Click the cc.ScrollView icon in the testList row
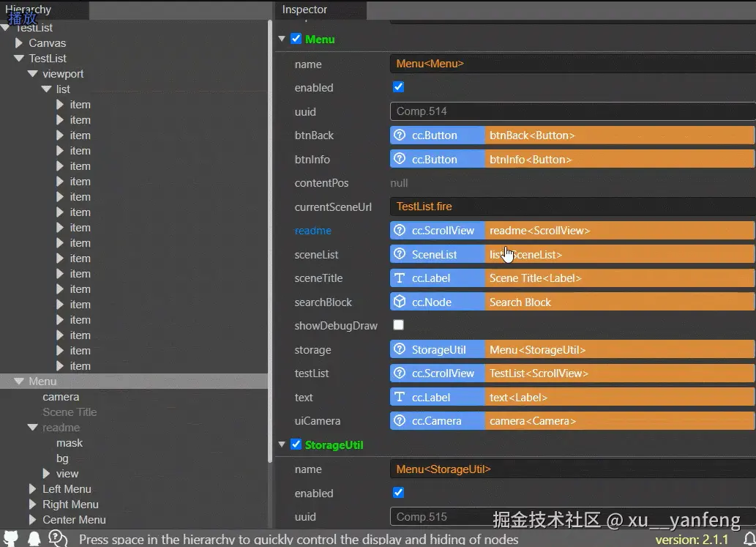This screenshot has width=756, height=547. [x=400, y=373]
